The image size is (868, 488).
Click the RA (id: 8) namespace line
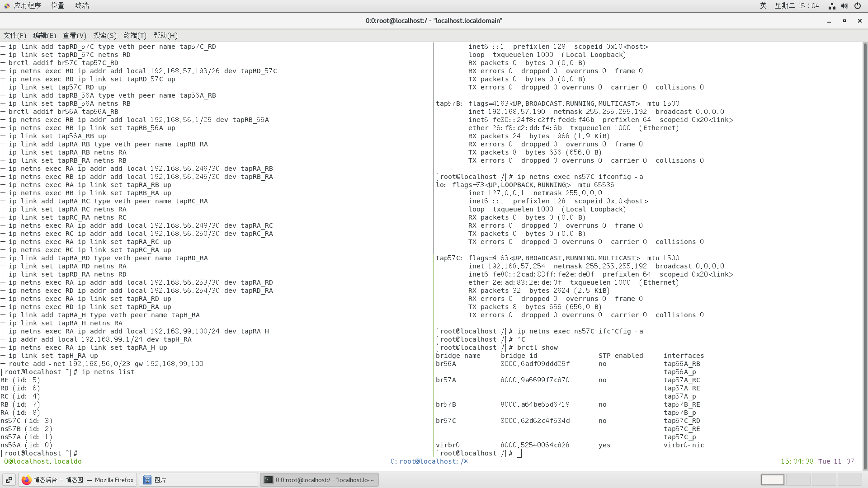[20, 413]
